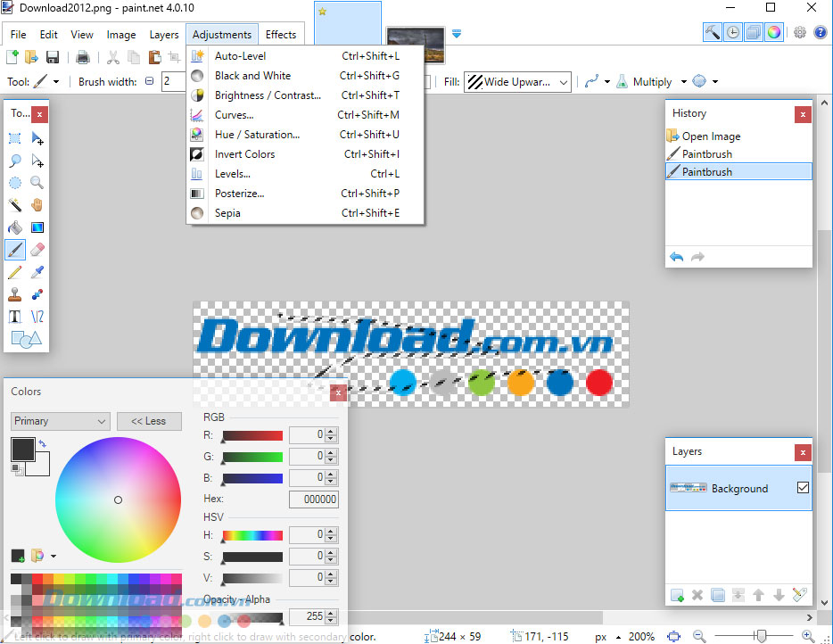833x644 pixels.
Task: Open the palette management dropdown arrow
Action: pyautogui.click(x=54, y=557)
